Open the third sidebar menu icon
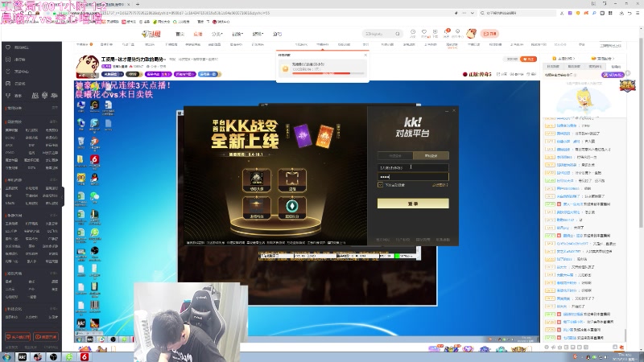This screenshot has height=362, width=644. (x=8, y=71)
